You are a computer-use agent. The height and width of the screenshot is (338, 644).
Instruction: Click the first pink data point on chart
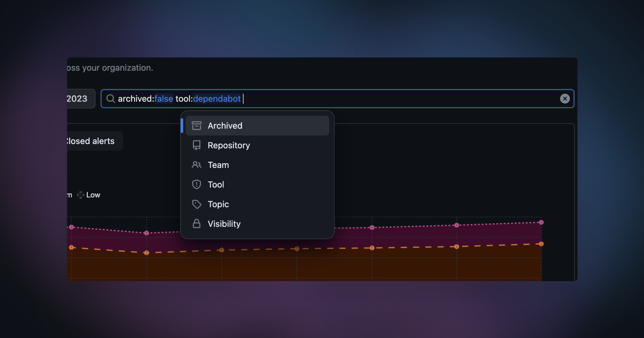pos(71,227)
